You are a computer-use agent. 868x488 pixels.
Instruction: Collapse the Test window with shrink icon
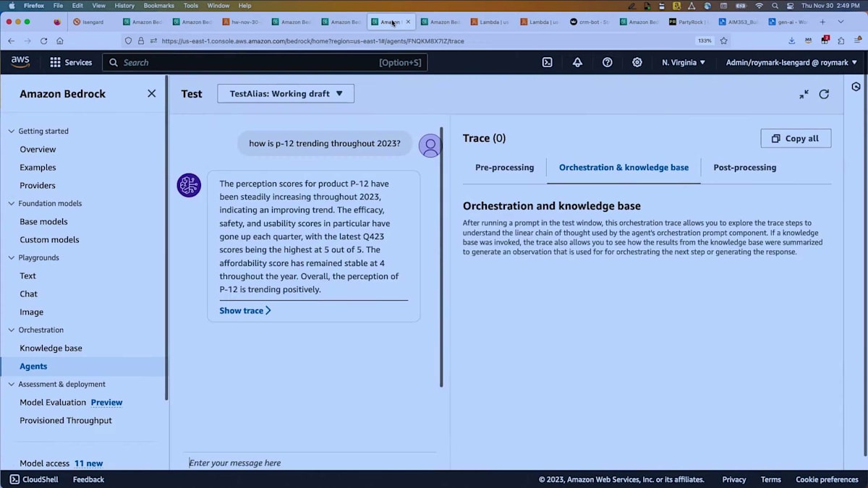pyautogui.click(x=804, y=94)
